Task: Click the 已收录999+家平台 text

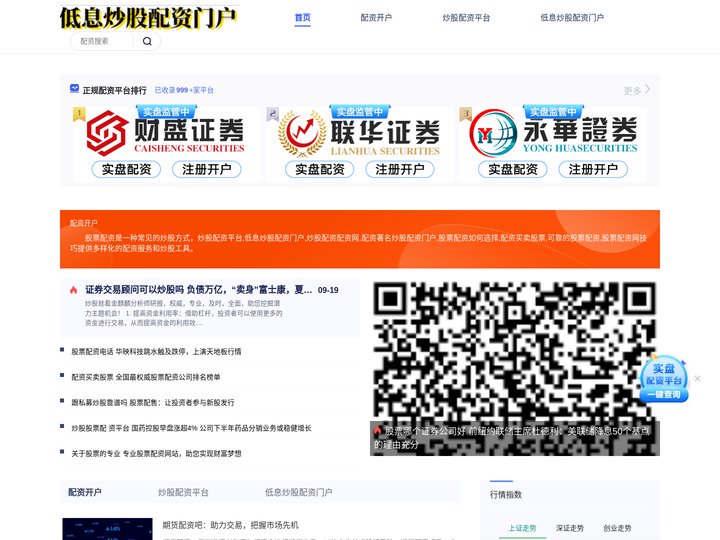Action: (184, 90)
